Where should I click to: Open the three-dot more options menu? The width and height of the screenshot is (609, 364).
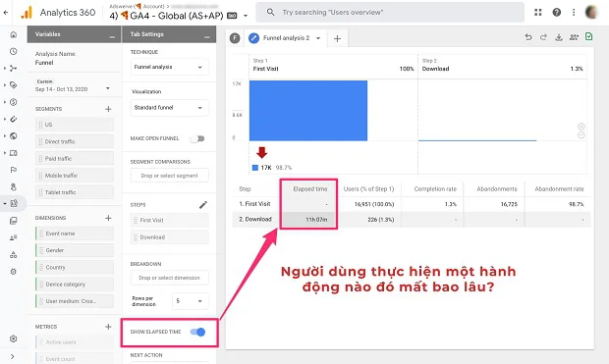pyautogui.click(x=574, y=13)
